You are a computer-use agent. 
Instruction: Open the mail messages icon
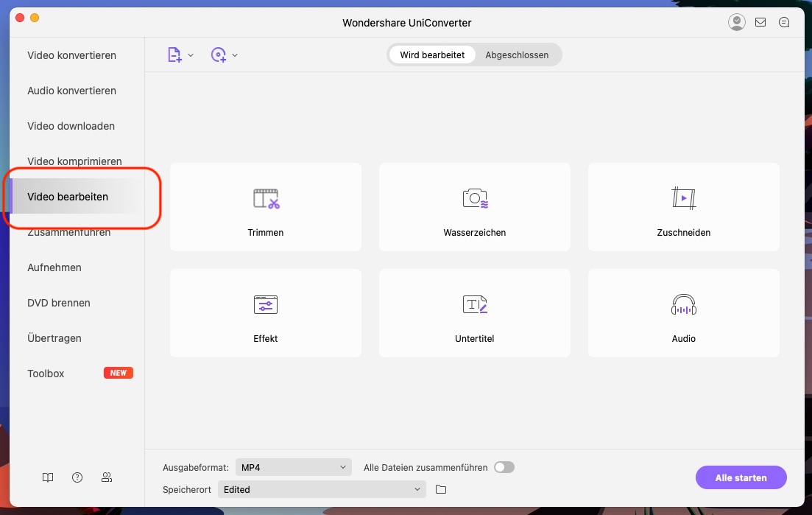pos(760,22)
